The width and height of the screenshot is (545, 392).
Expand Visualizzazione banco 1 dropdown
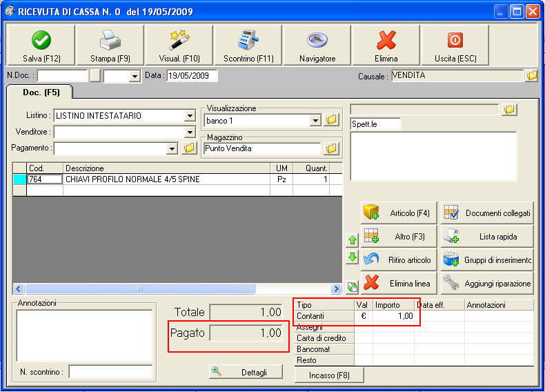pos(315,121)
